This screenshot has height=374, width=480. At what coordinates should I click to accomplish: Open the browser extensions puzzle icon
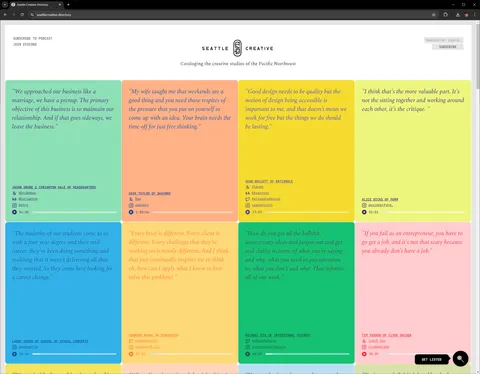pos(445,15)
